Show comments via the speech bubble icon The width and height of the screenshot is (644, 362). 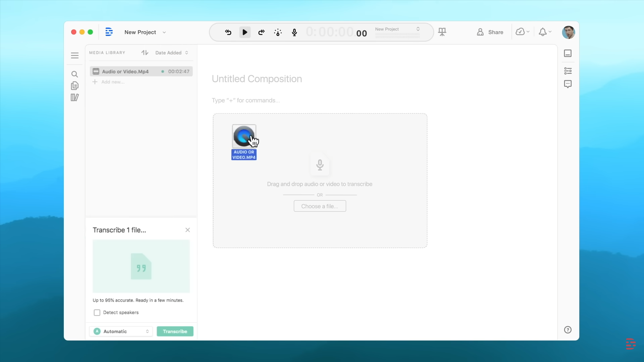[x=568, y=84]
